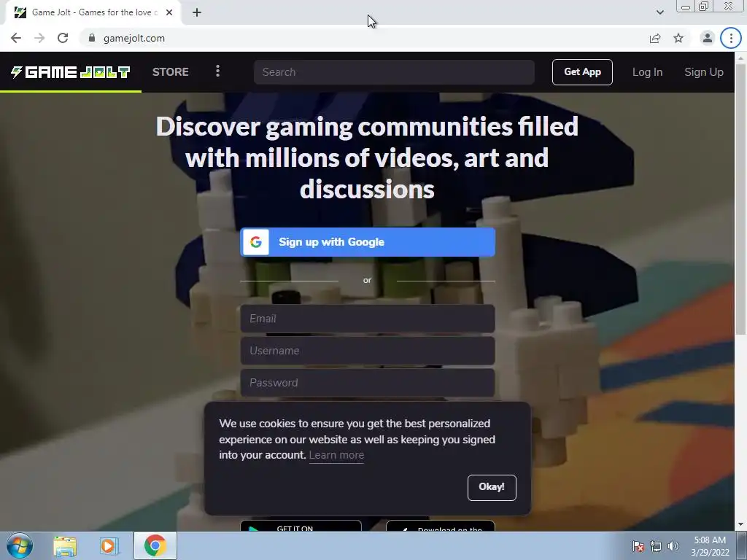Click the volume speaker tray icon
Image resolution: width=747 pixels, height=560 pixels.
pos(673,546)
